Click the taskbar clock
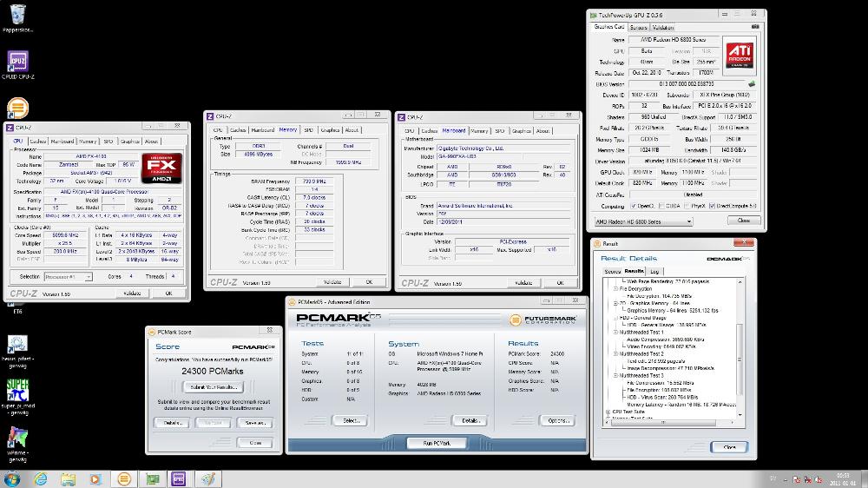 coord(843,479)
